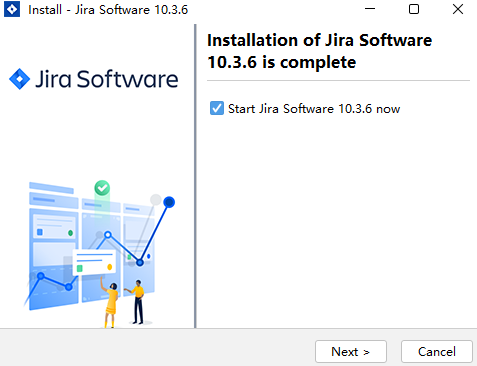Uncheck Start Jira Software 10.3.6 now
The height and width of the screenshot is (366, 477).
[217, 108]
